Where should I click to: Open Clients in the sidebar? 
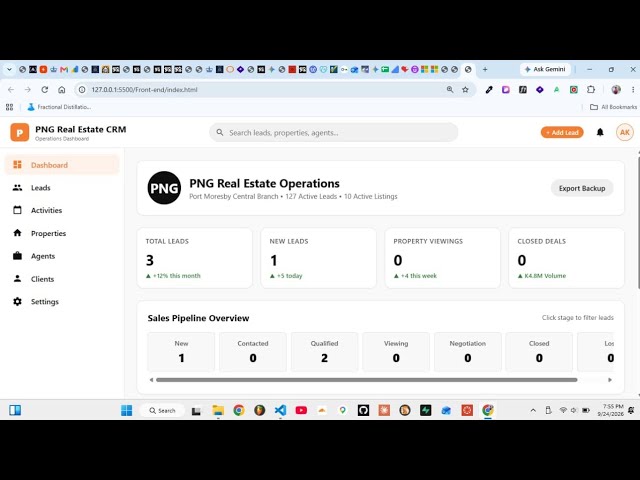(62, 279)
